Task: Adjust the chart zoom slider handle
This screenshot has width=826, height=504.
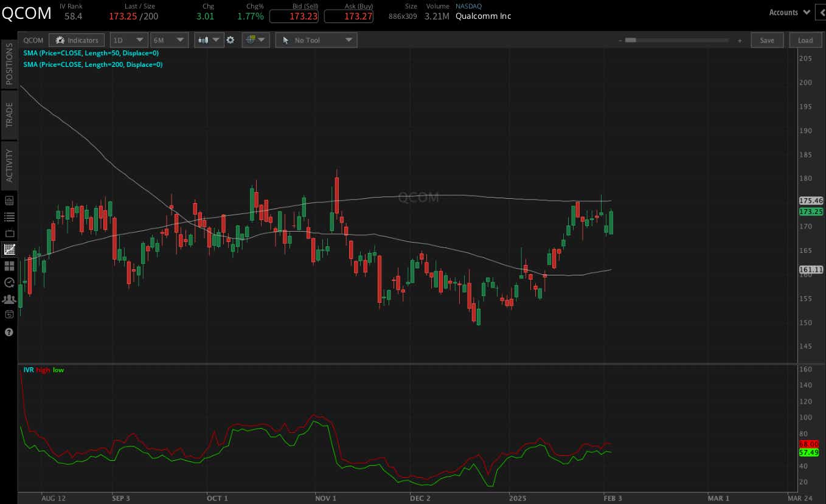Action: [630, 40]
